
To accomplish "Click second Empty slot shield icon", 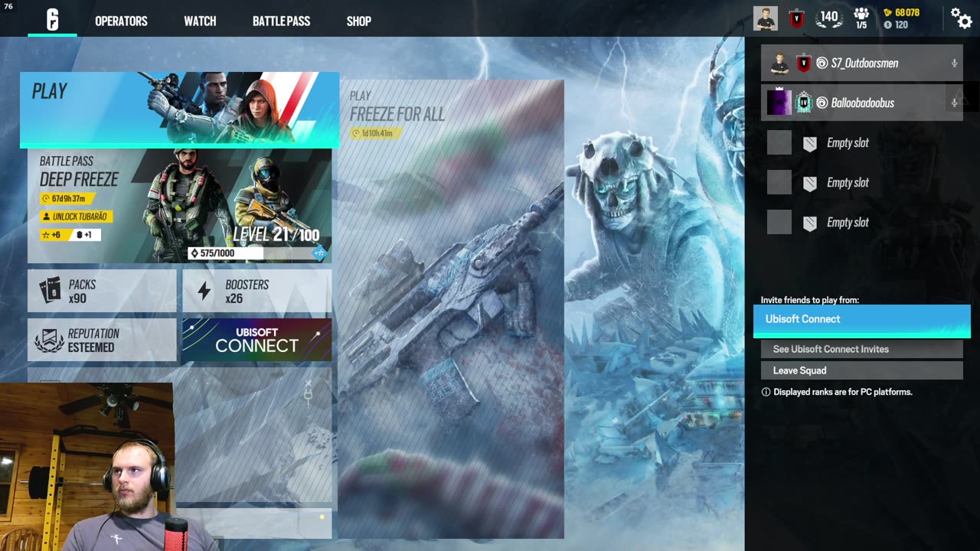I will 809,183.
